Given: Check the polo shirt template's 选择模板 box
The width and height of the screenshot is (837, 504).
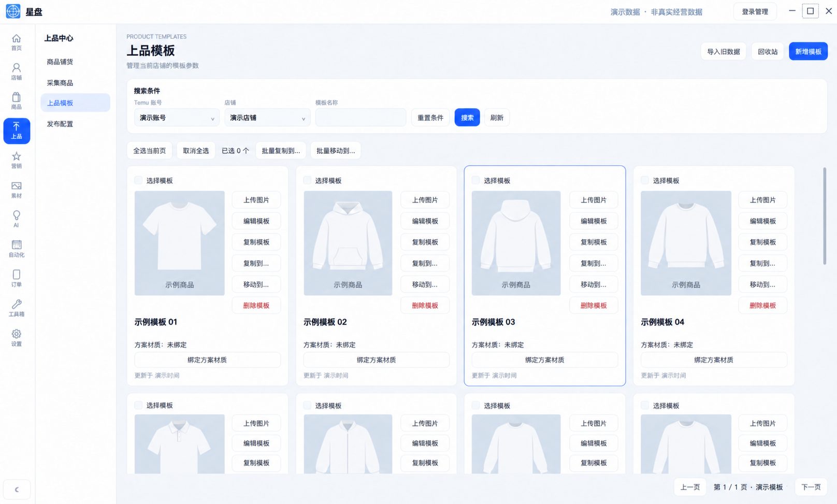Looking at the screenshot, I should point(138,405).
